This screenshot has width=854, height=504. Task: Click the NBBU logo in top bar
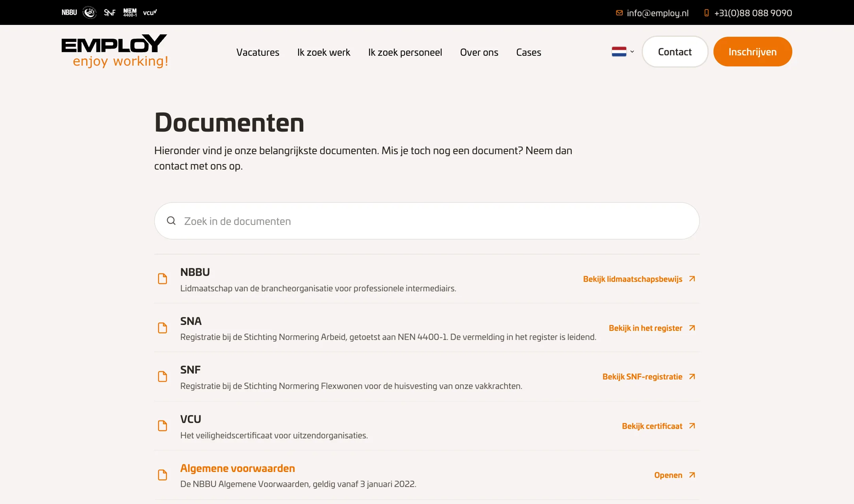69,13
